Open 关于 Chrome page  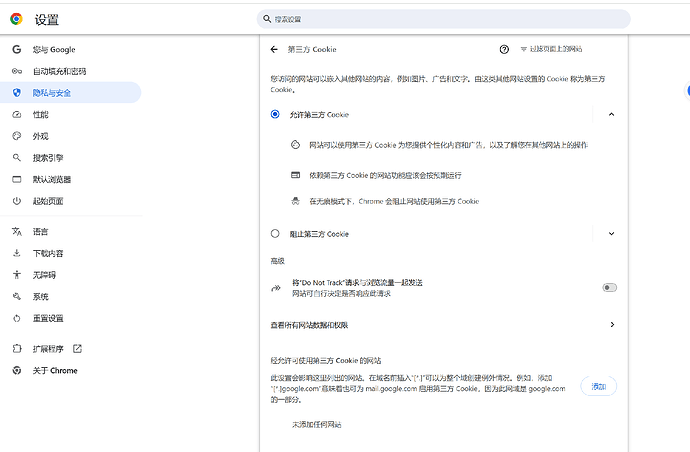tap(54, 370)
